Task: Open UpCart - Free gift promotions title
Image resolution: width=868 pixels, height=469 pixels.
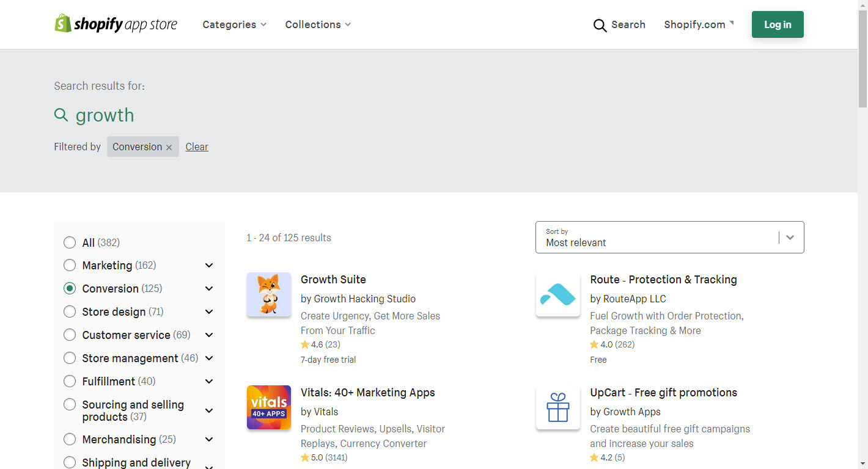Action: [x=663, y=392]
